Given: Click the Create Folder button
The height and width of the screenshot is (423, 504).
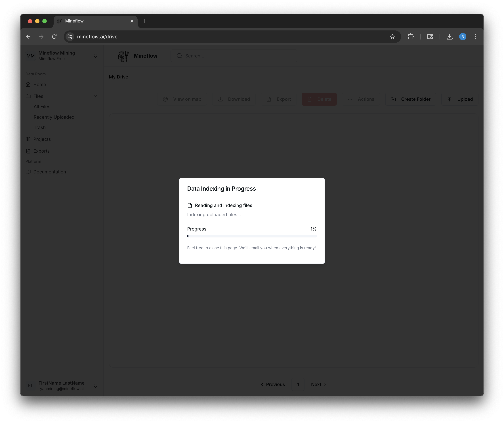Looking at the screenshot, I should [x=410, y=99].
